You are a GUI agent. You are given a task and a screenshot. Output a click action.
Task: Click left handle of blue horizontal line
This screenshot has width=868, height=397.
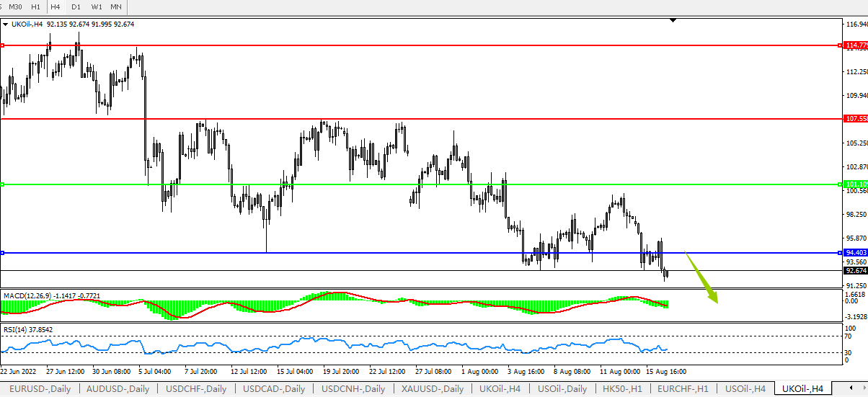coord(3,253)
